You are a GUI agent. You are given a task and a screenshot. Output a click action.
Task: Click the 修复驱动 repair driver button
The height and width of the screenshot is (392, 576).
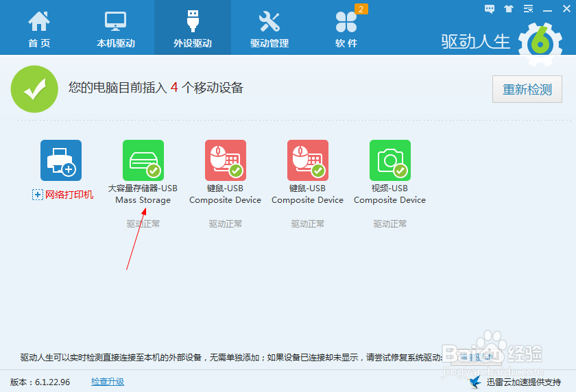click(477, 357)
